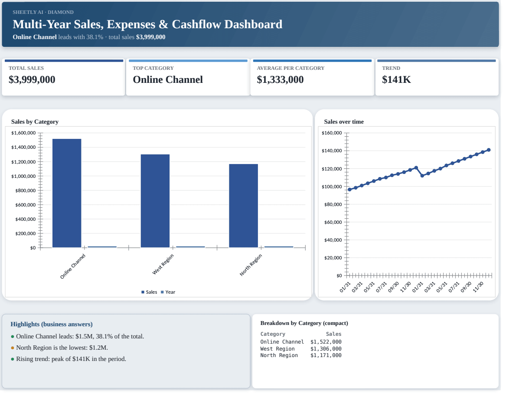Click the dip data point on the sales line
The image size is (532, 400).
pyautogui.click(x=422, y=175)
